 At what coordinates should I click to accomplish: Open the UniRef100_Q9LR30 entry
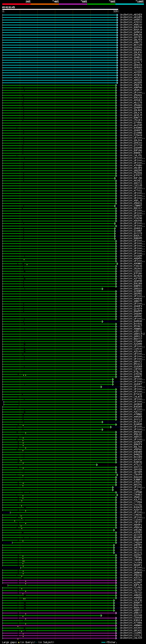point(131,53)
